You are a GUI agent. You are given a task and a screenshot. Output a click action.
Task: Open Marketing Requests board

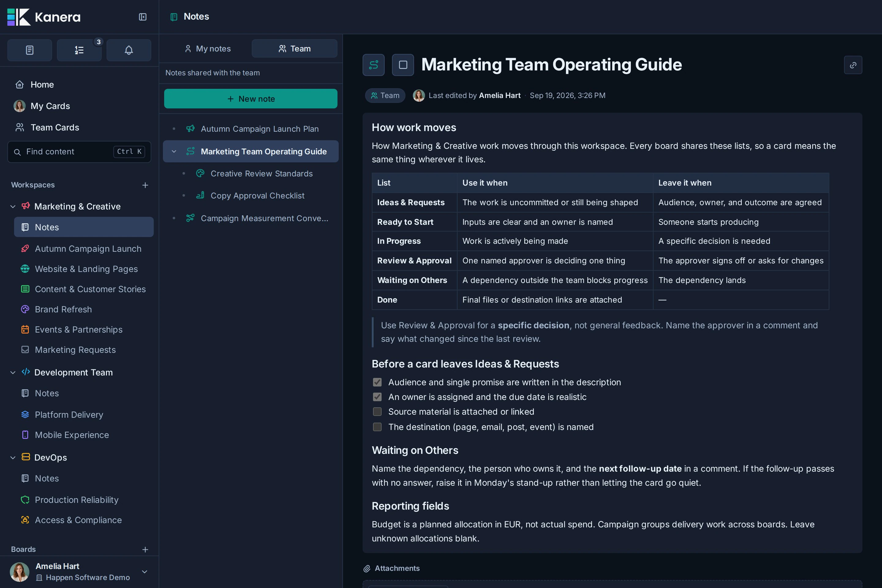click(x=84, y=349)
